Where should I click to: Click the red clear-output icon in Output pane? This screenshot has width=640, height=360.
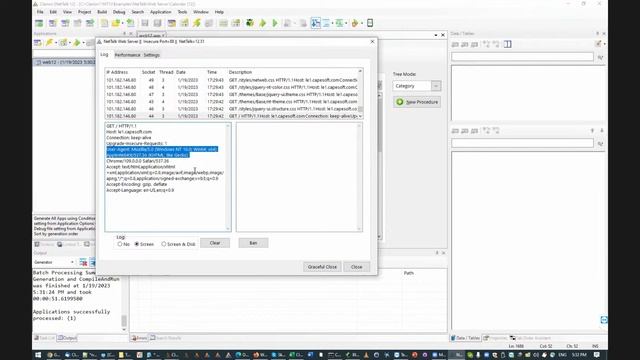(83, 262)
